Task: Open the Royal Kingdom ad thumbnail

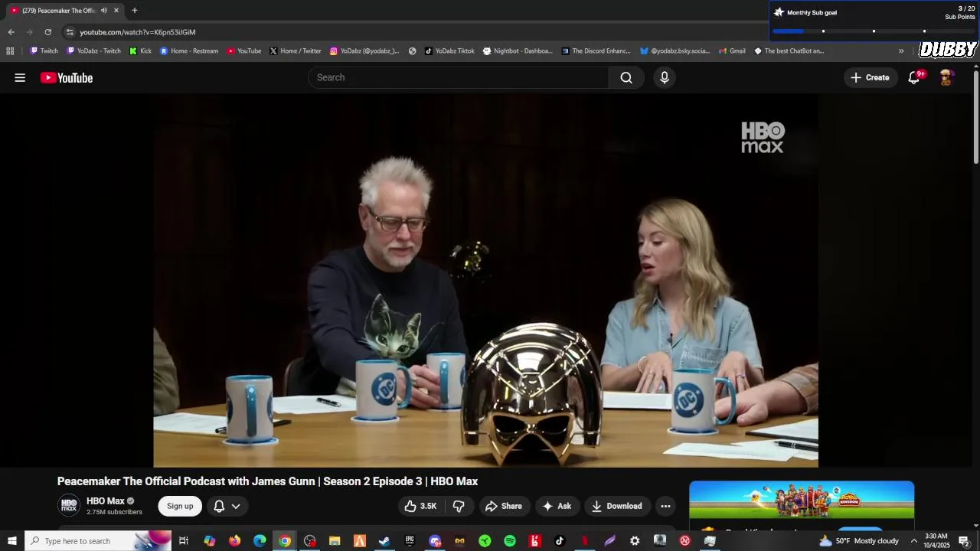Action: [802, 500]
